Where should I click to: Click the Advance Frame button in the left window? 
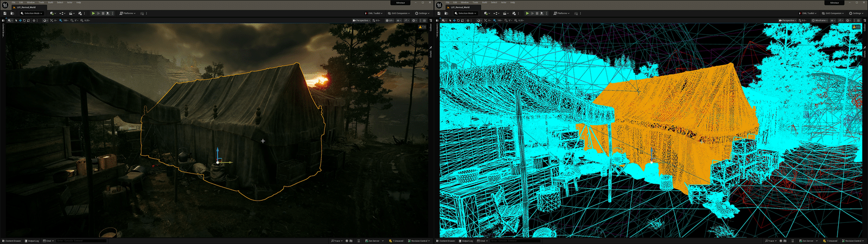tap(98, 13)
